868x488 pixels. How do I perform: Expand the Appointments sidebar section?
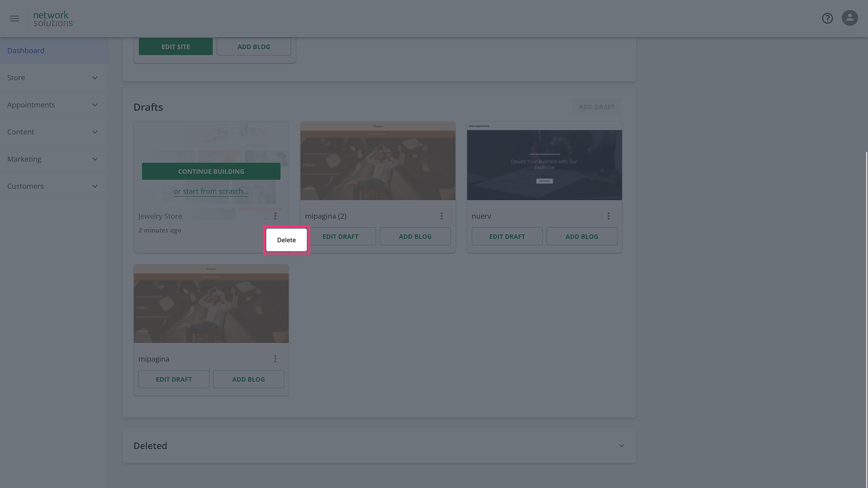tap(53, 105)
